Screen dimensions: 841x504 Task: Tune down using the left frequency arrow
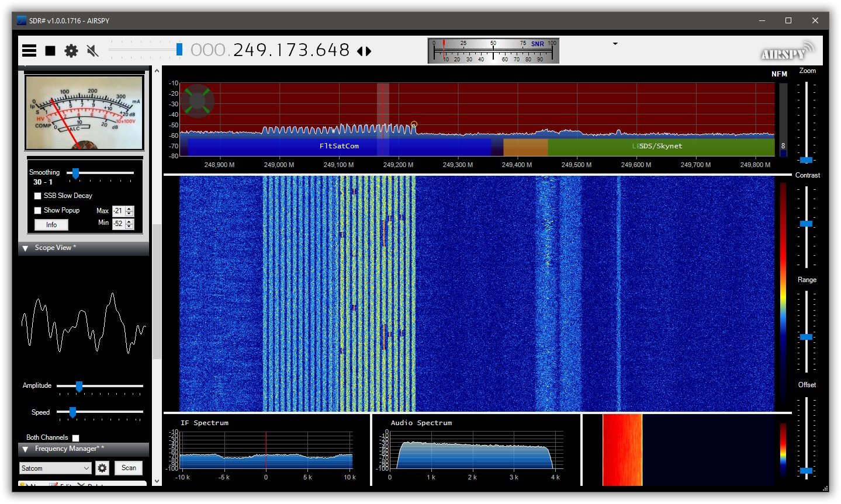(359, 51)
